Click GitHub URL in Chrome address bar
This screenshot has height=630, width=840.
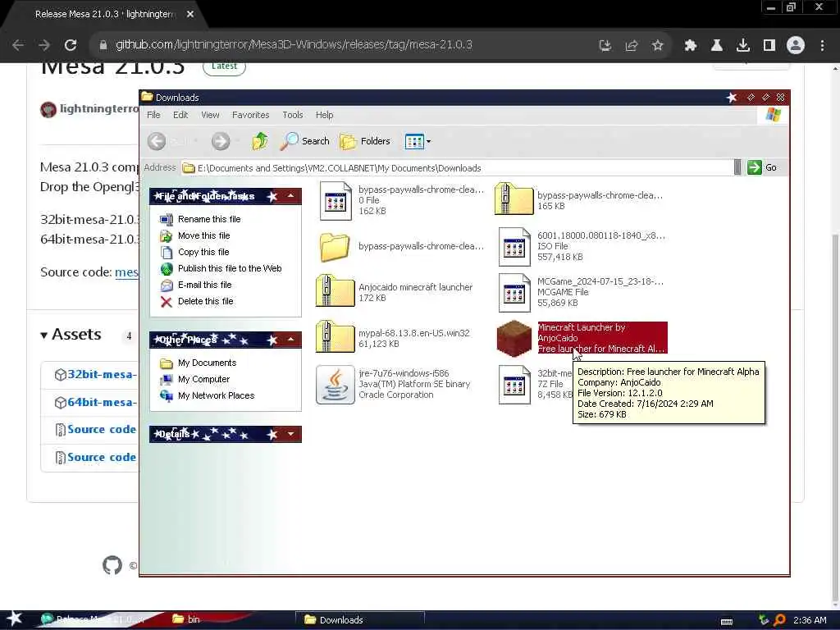pyautogui.click(x=294, y=44)
